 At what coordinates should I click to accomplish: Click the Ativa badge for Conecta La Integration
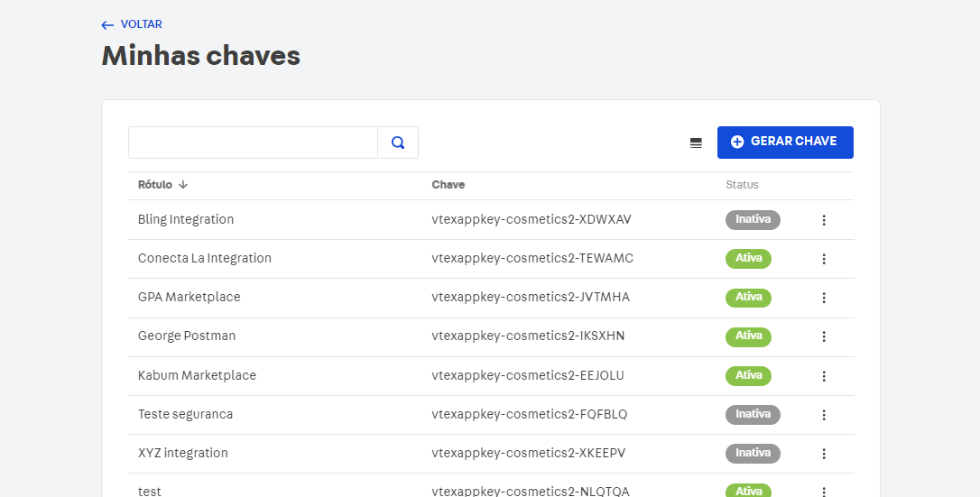pyautogui.click(x=748, y=258)
